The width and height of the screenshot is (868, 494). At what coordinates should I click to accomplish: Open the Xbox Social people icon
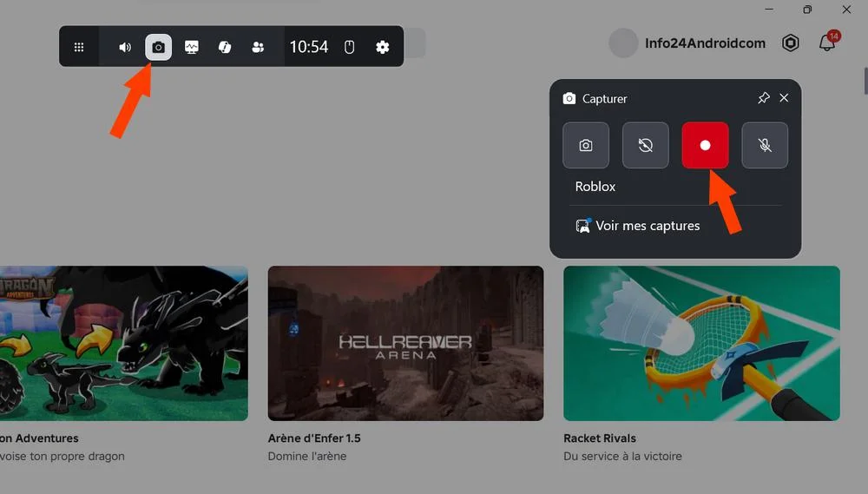(258, 47)
